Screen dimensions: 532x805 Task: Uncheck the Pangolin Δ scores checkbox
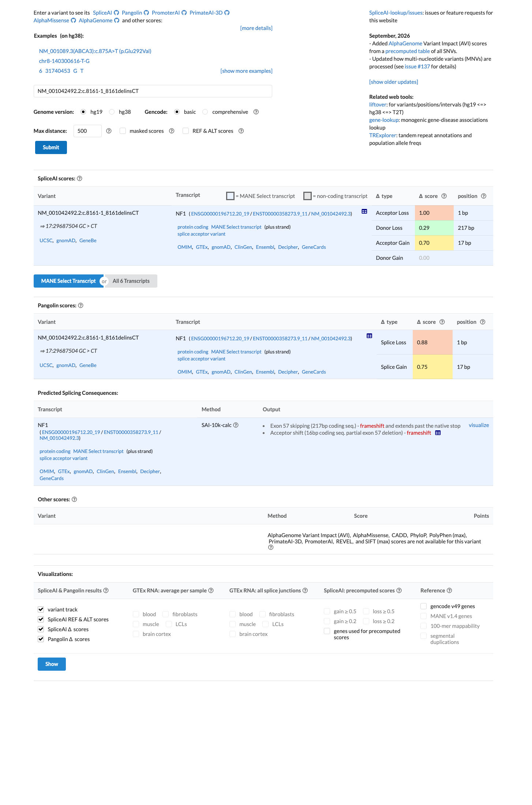point(41,639)
